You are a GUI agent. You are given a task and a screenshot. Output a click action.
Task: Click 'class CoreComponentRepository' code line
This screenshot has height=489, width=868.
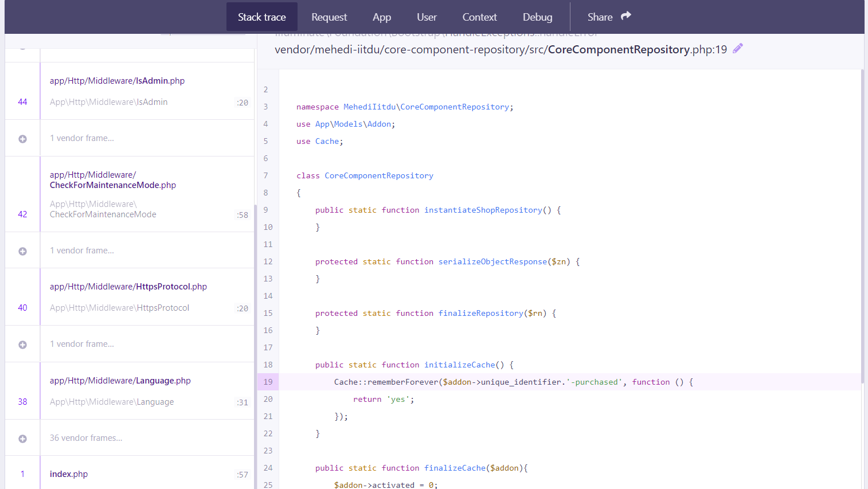point(365,175)
